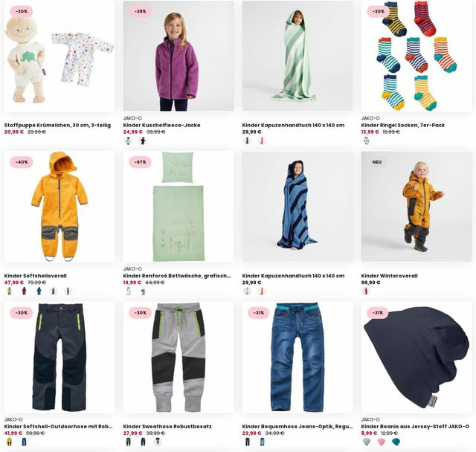Click the -67% discount badge
Image resolution: width=476 pixels, height=452 pixels.
tap(141, 162)
